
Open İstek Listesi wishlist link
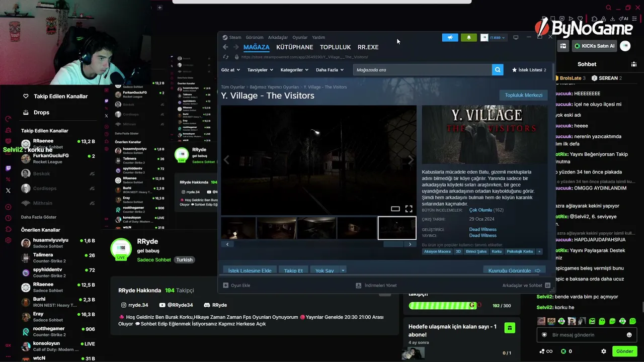coord(529,70)
